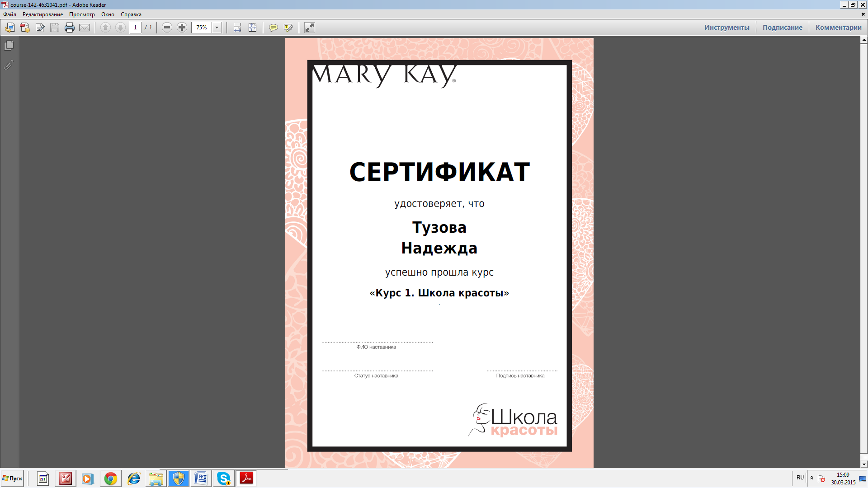Screen dimensions: 868x488
Task: Click the ФИО наставника label
Action: click(376, 347)
